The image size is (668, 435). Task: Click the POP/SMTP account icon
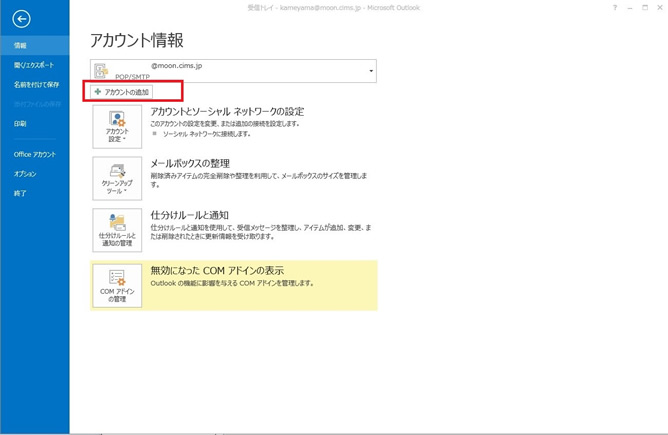(101, 71)
